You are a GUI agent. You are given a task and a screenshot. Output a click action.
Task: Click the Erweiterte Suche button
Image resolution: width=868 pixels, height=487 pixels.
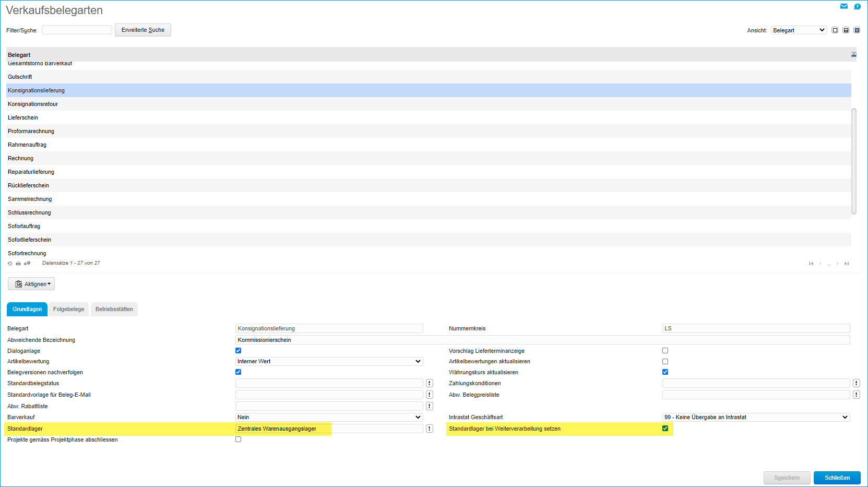[x=143, y=30]
